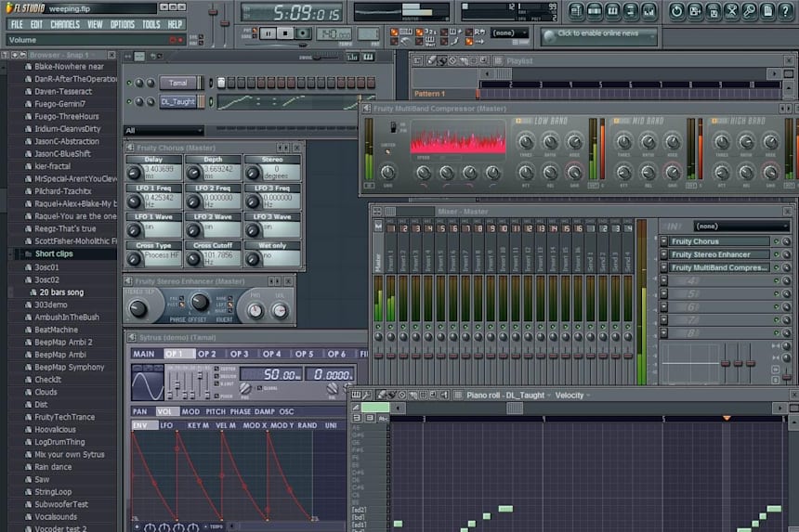Image resolution: width=799 pixels, height=532 pixels.
Task: Open the TOOLS menu
Action: pos(151,24)
